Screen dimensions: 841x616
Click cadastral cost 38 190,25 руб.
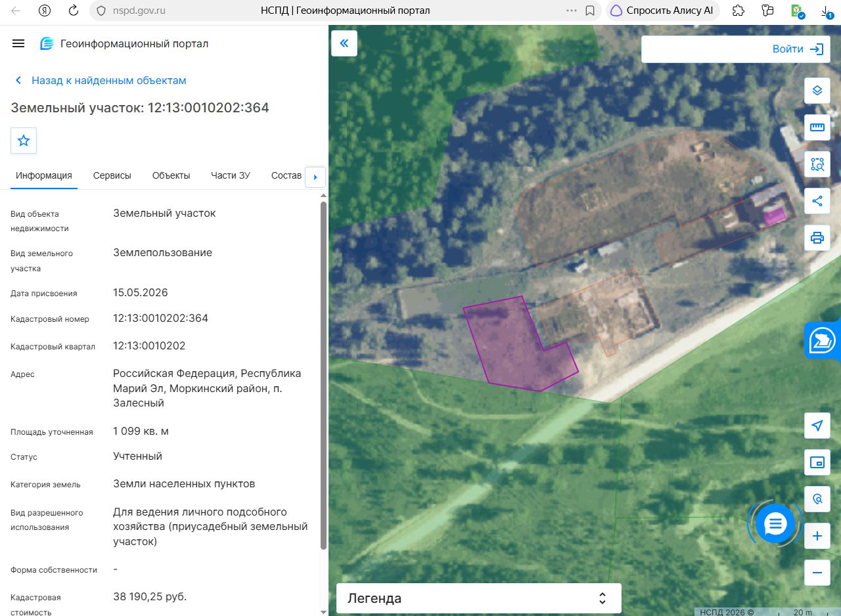point(150,597)
